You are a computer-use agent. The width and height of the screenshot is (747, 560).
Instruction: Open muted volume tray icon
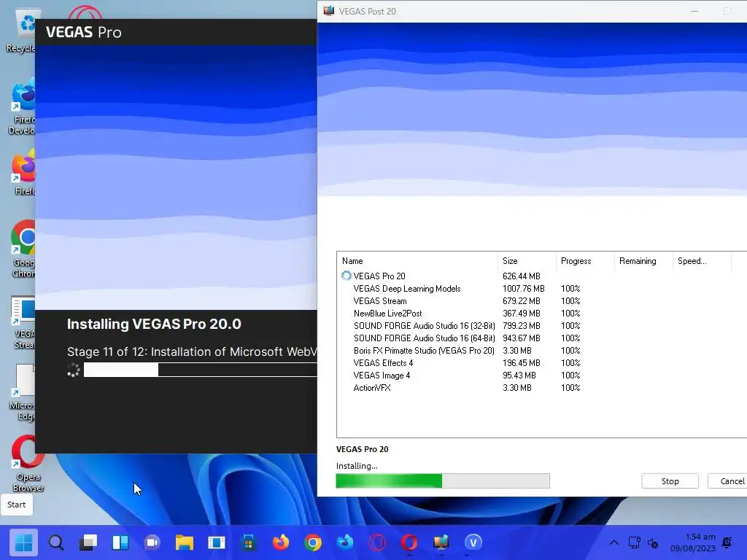[652, 542]
